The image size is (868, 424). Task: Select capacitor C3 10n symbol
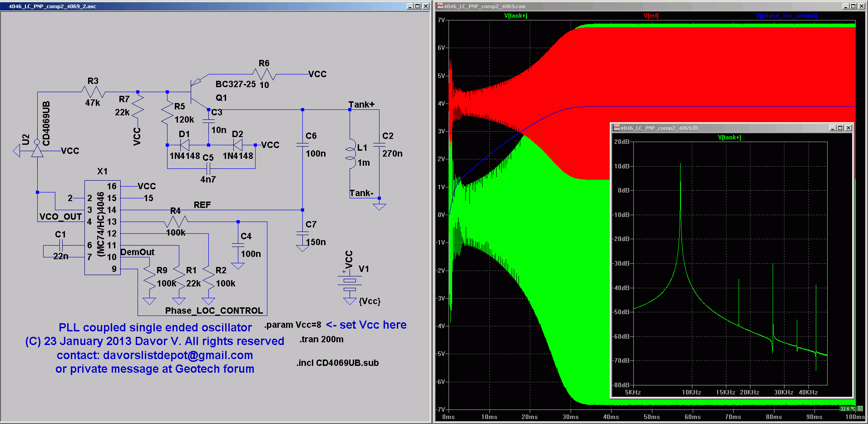(x=208, y=122)
